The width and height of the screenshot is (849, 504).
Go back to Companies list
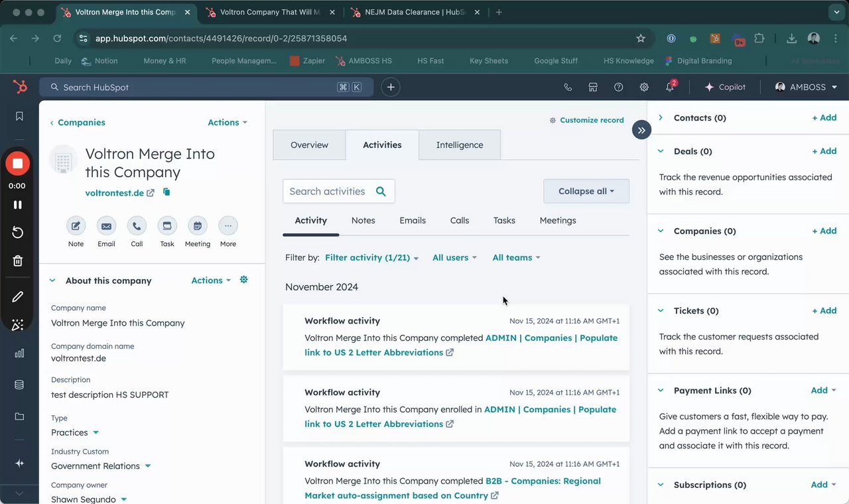[78, 122]
